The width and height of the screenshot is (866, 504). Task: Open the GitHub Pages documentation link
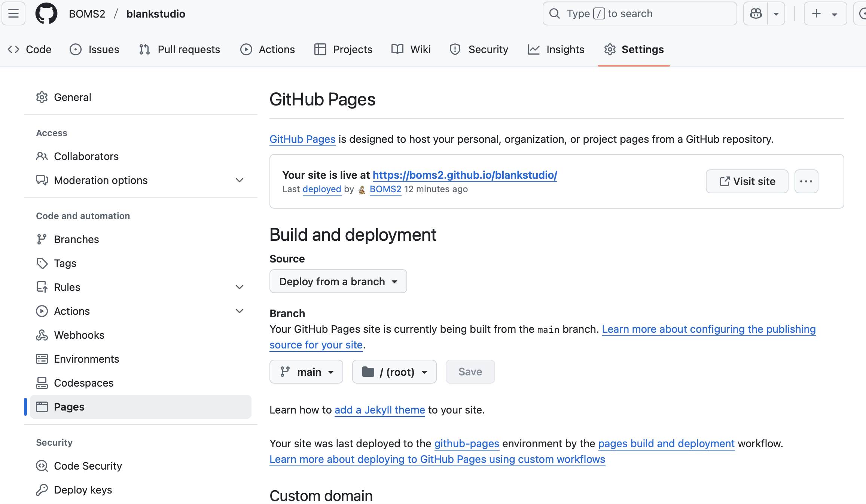(x=302, y=139)
